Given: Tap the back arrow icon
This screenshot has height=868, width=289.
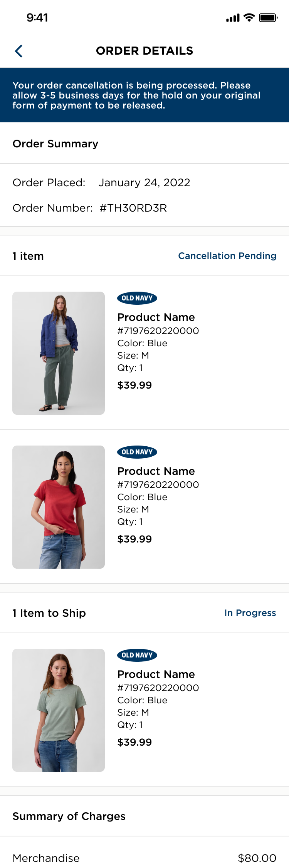Looking at the screenshot, I should coord(18,51).
